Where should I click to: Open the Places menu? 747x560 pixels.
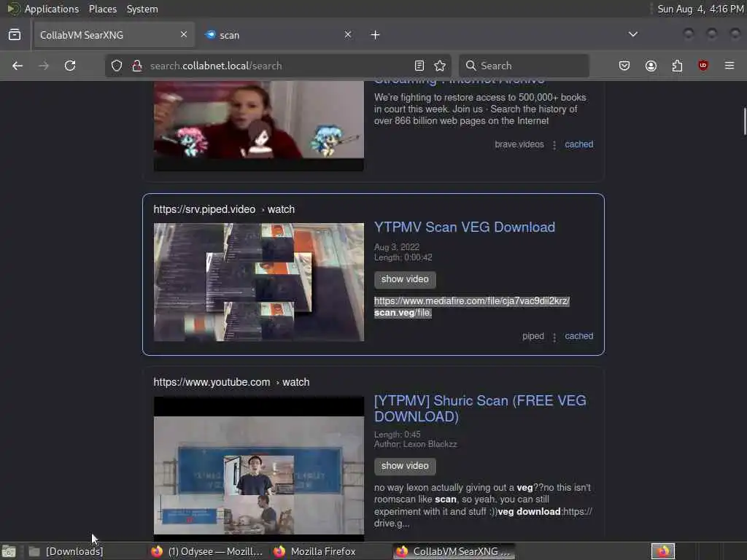click(103, 9)
